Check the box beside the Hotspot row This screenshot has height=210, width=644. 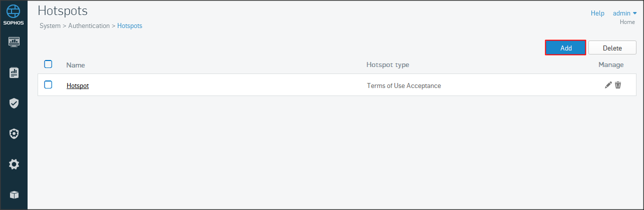coord(48,84)
